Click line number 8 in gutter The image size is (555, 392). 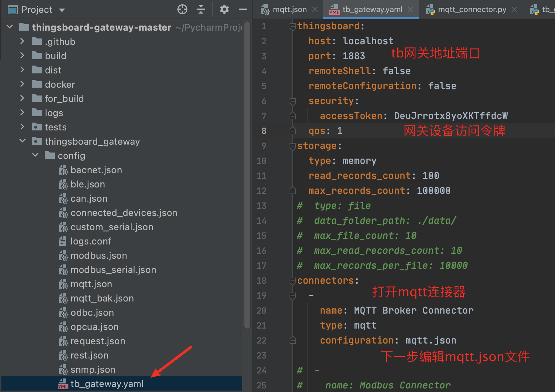[264, 131]
